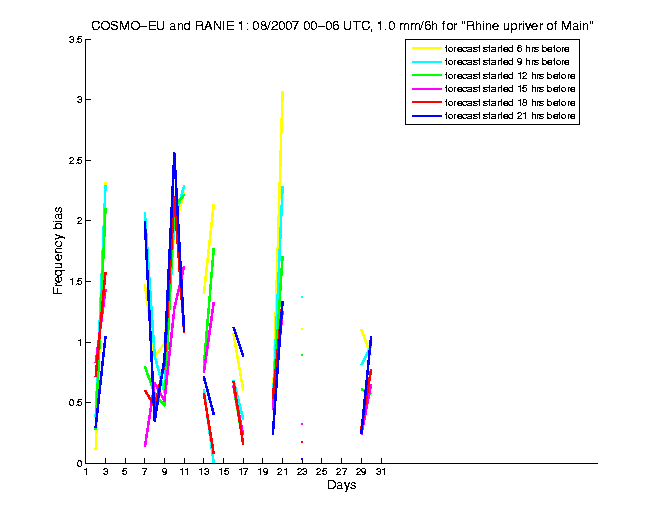Screen dimensions: 660x520
Task: Click x-axis tick label 27
Action: tap(342, 472)
